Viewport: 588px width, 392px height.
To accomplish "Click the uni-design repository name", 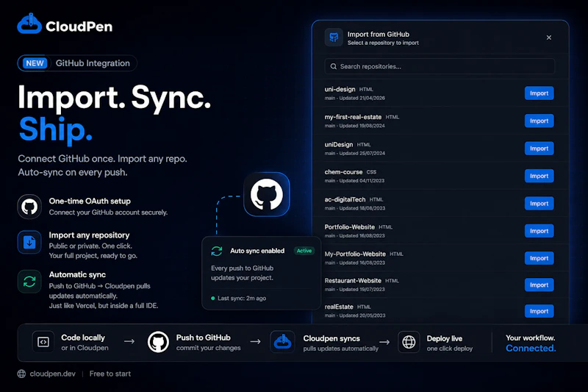I will (x=340, y=89).
